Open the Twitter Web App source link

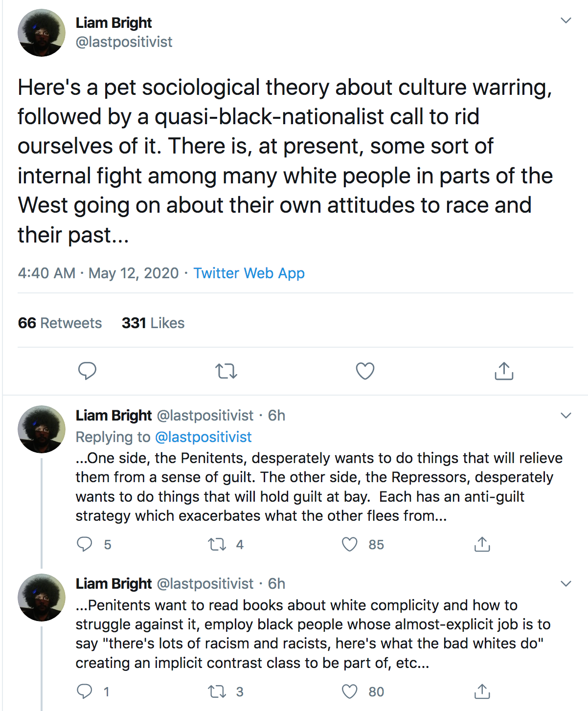(249, 273)
